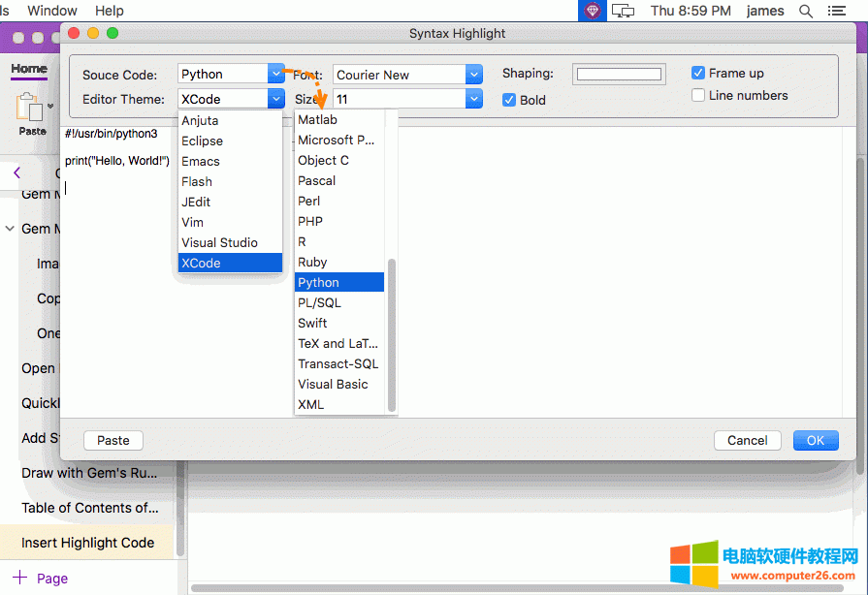Click the Shaping color swatch

click(618, 75)
